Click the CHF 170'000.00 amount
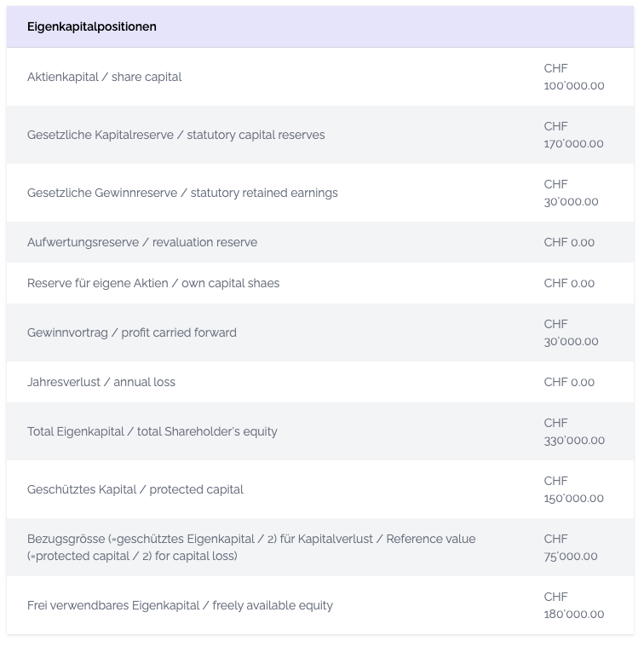Image resolution: width=644 pixels, height=647 pixels. pos(573,135)
